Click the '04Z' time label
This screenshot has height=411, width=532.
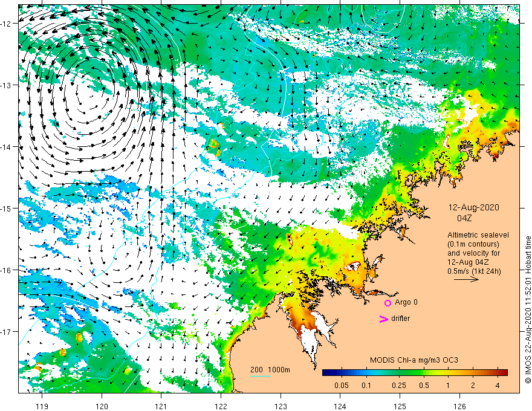(464, 218)
